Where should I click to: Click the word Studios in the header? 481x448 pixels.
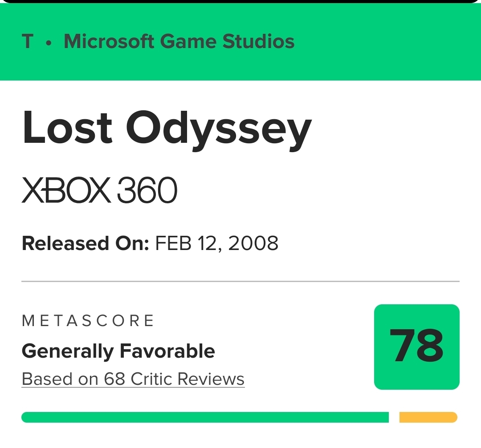(x=258, y=42)
